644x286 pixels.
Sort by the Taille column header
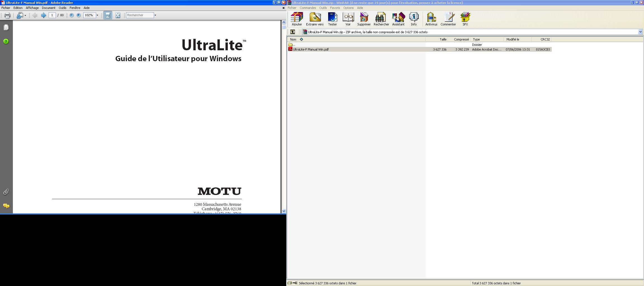point(437,39)
